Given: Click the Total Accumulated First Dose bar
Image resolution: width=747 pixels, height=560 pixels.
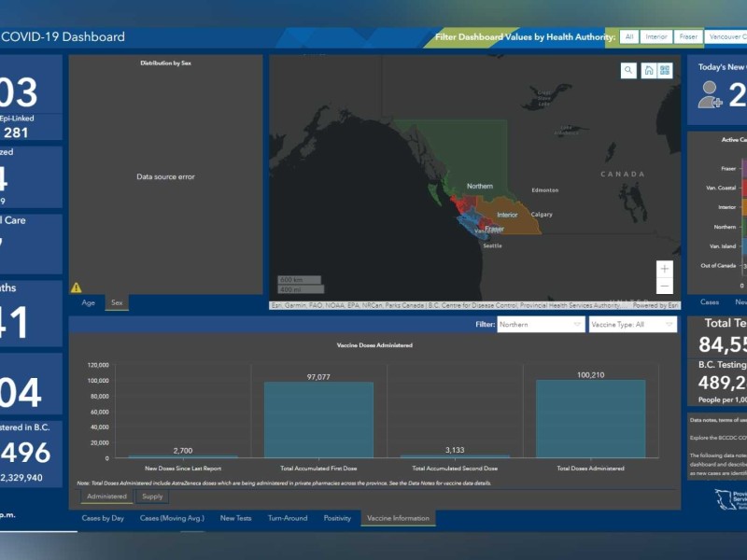Looking at the screenshot, I should [318, 419].
